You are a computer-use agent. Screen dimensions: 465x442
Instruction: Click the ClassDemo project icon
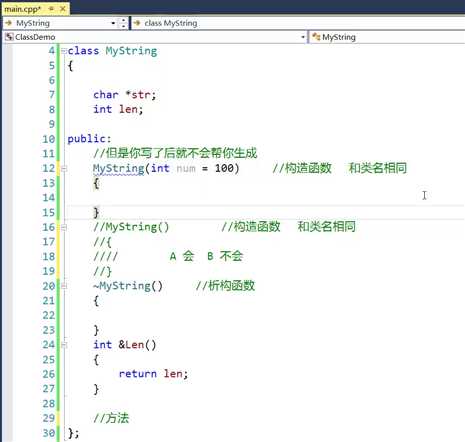pos(9,37)
